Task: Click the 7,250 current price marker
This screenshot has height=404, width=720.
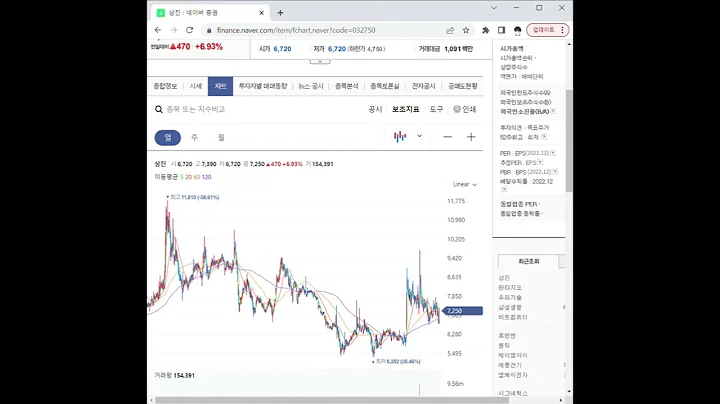Action: [x=464, y=311]
